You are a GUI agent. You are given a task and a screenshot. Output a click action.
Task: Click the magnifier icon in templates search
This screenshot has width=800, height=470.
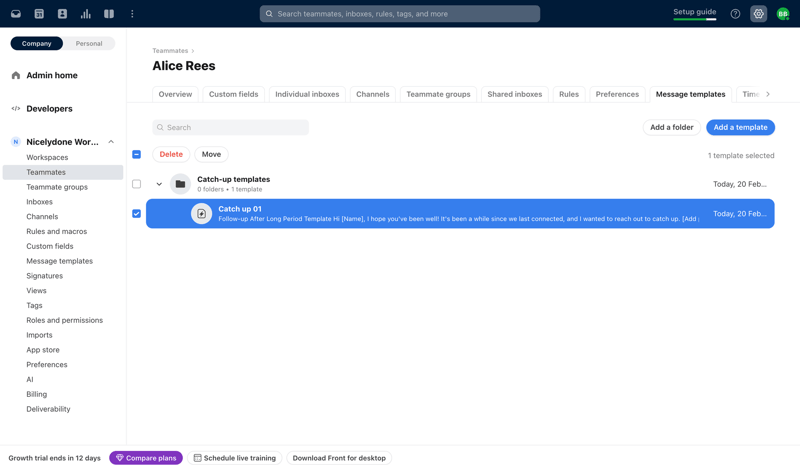pyautogui.click(x=160, y=128)
